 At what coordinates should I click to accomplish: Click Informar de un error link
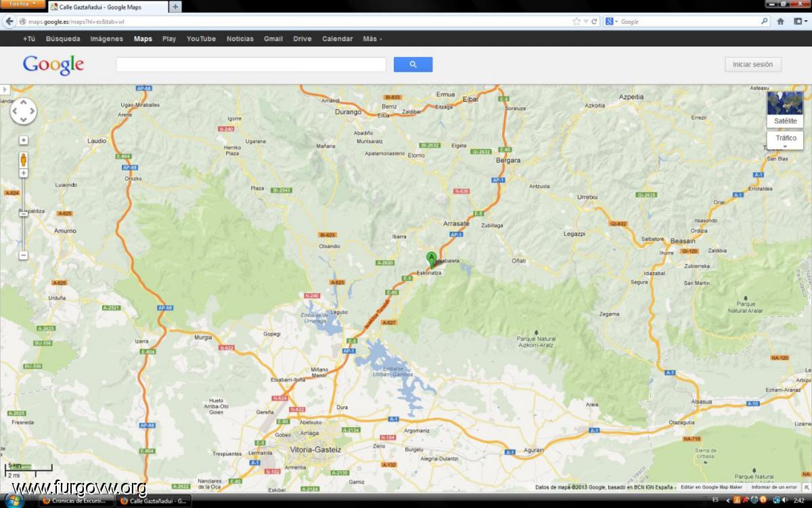point(774,487)
